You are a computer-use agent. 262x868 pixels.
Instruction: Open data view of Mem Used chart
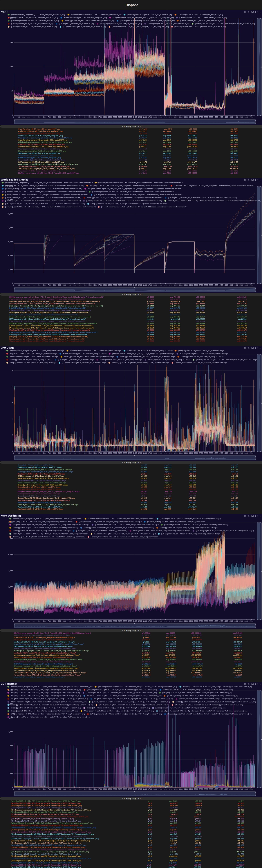click(245, 516)
